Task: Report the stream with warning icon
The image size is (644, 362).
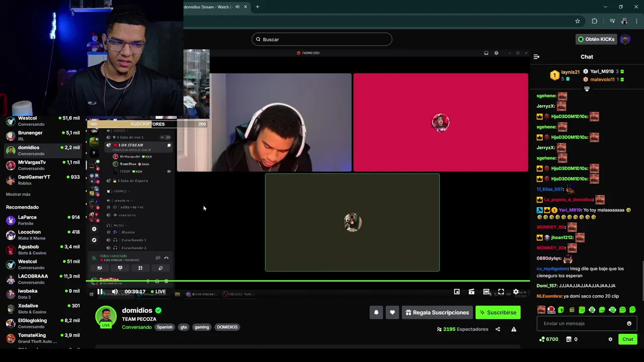Action: pyautogui.click(x=514, y=329)
